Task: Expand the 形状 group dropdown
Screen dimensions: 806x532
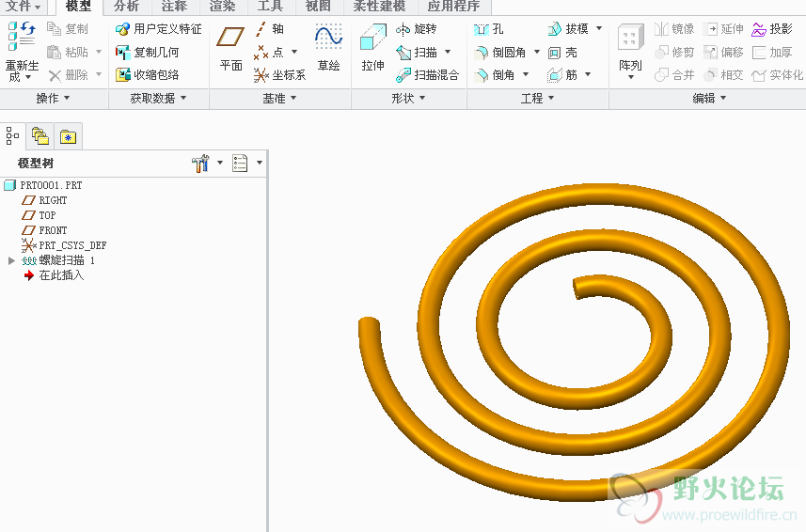Action: 408,98
